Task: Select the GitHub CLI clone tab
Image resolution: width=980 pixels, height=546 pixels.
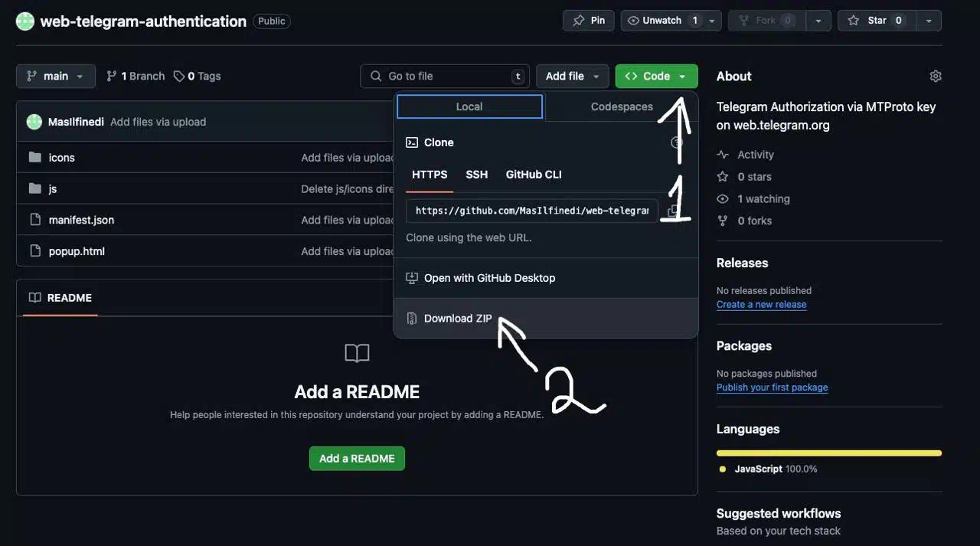Action: point(534,175)
